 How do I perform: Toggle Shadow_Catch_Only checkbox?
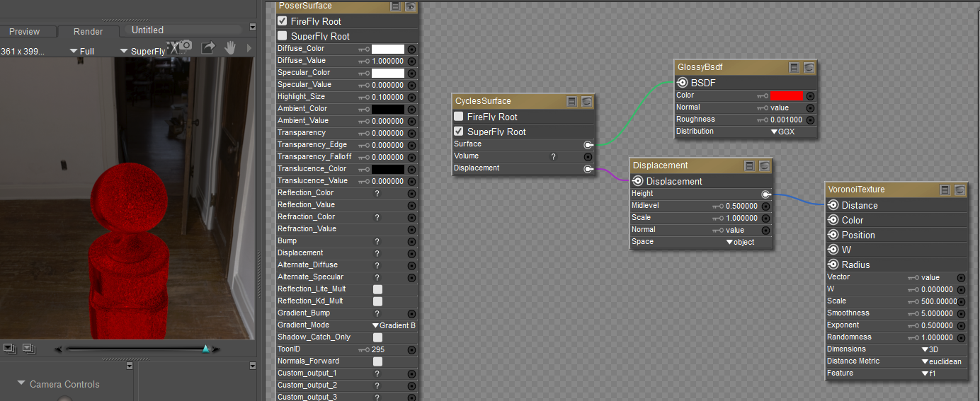[377, 337]
